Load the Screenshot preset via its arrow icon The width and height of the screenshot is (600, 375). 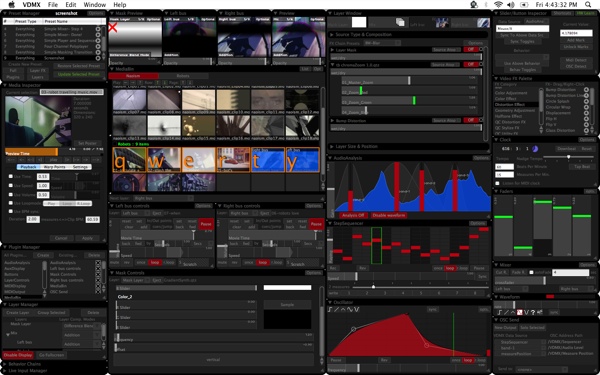point(98,58)
